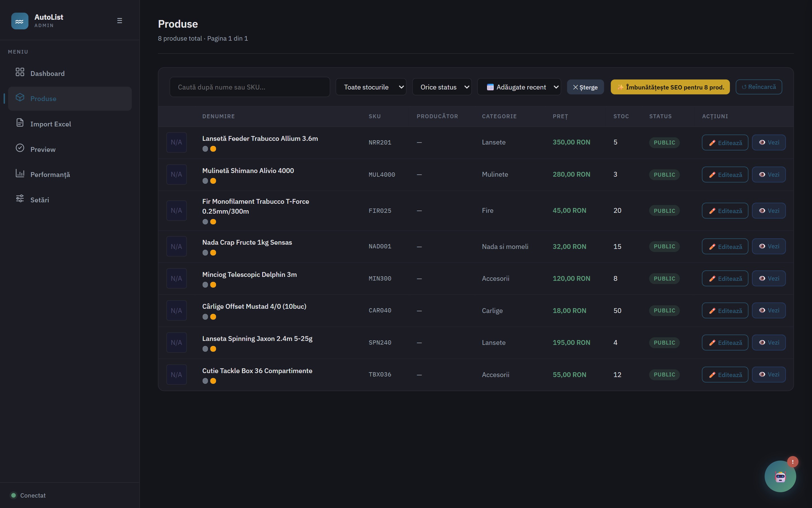Viewport: 812px width, 508px height.
Task: Focus the search by name or SKU field
Action: point(250,87)
